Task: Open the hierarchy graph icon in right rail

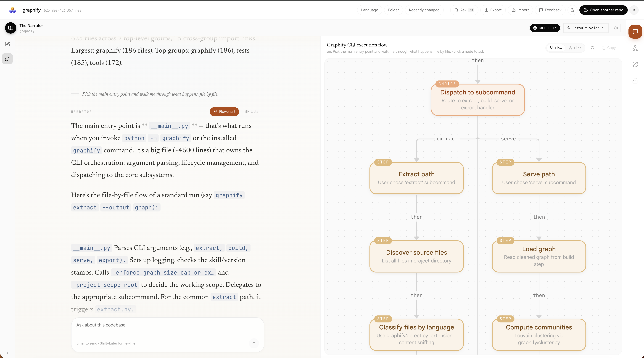Action: pyautogui.click(x=635, y=48)
